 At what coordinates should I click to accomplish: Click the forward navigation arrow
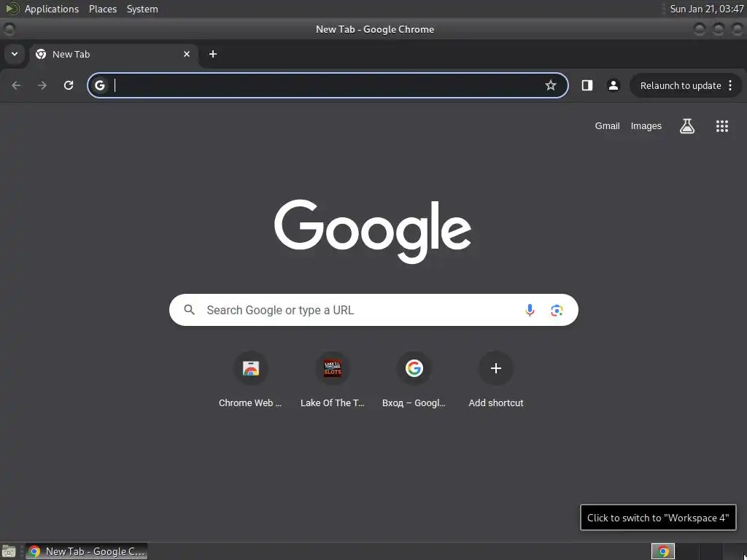[42, 85]
